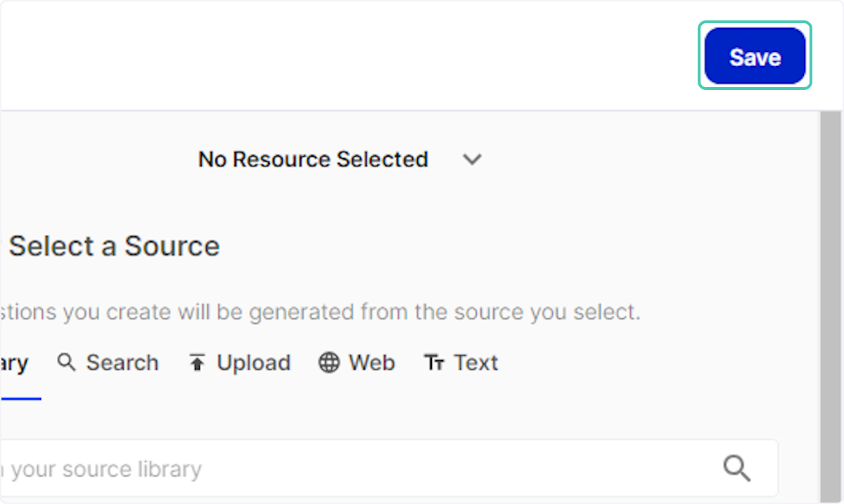844x504 pixels.
Task: Click the Tt text icon
Action: 434,363
